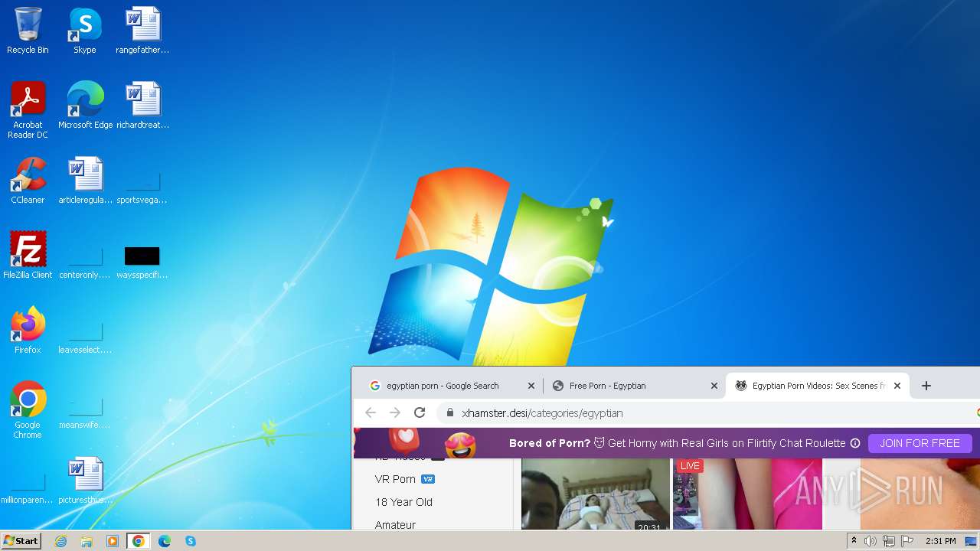Show hidden system tray icons
This screenshot has width=980, height=551.
[x=854, y=541]
